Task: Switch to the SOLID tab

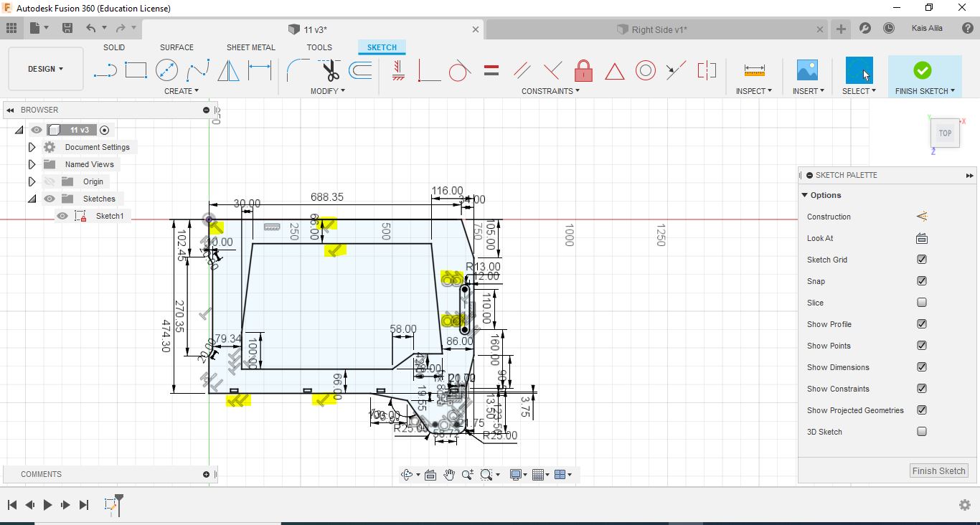Action: tap(114, 47)
